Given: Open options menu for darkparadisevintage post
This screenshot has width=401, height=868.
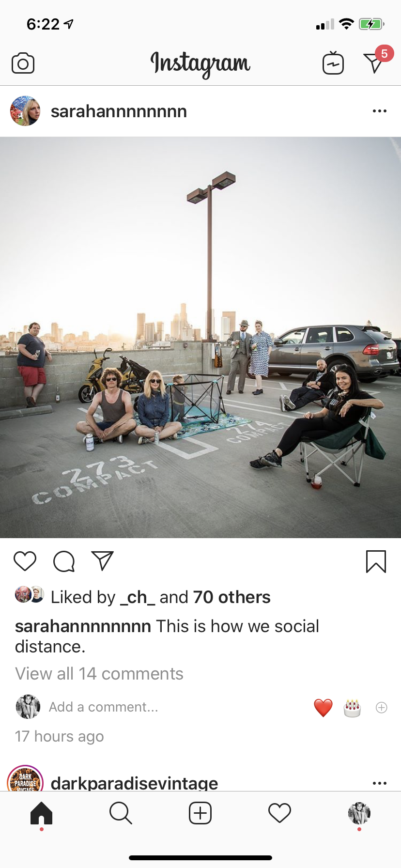Looking at the screenshot, I should click(380, 783).
